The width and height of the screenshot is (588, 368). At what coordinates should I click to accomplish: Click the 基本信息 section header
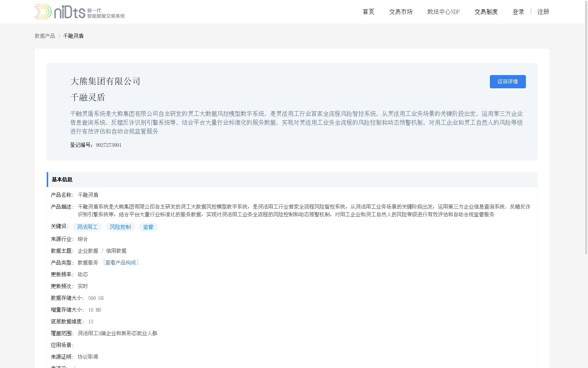292,180
